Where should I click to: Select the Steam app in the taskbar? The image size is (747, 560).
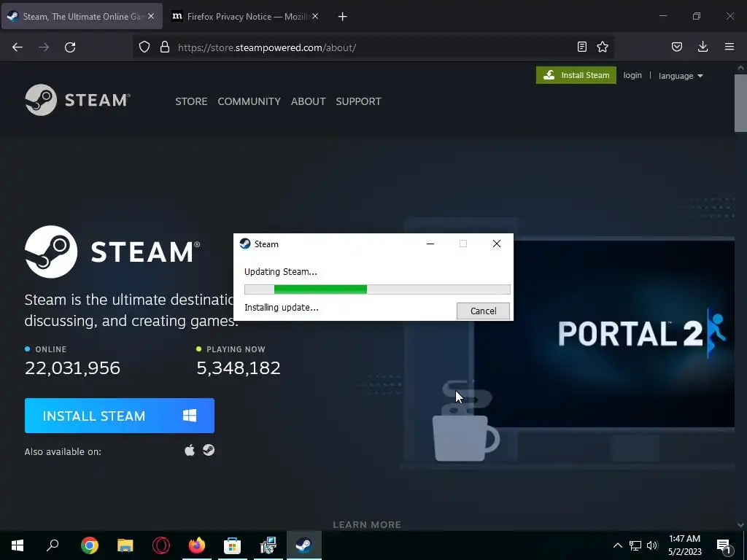(x=304, y=545)
